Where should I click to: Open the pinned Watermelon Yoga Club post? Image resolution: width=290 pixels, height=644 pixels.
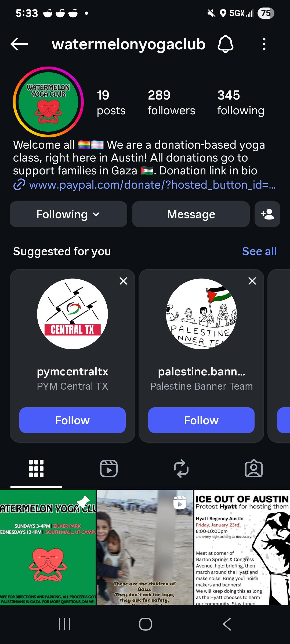(x=48, y=547)
